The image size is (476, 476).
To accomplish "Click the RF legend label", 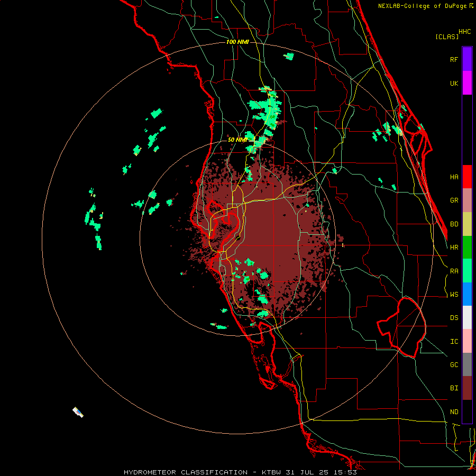I will [x=454, y=59].
